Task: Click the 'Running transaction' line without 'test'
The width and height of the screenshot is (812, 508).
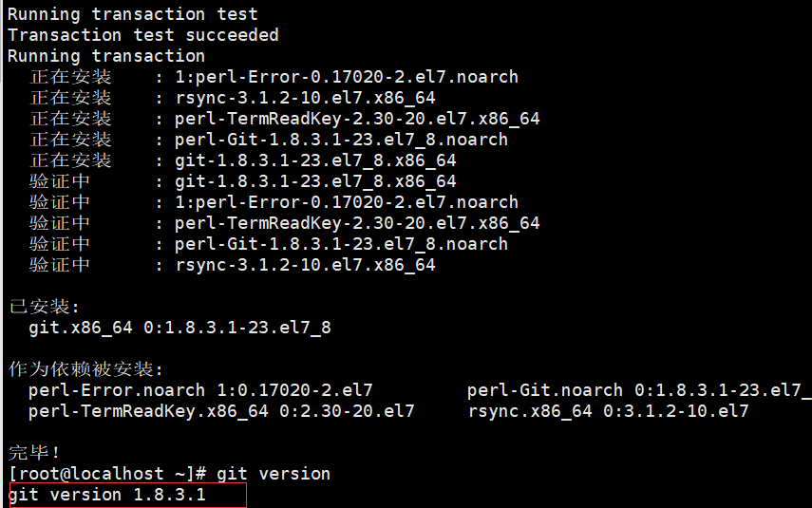Action: point(106,56)
